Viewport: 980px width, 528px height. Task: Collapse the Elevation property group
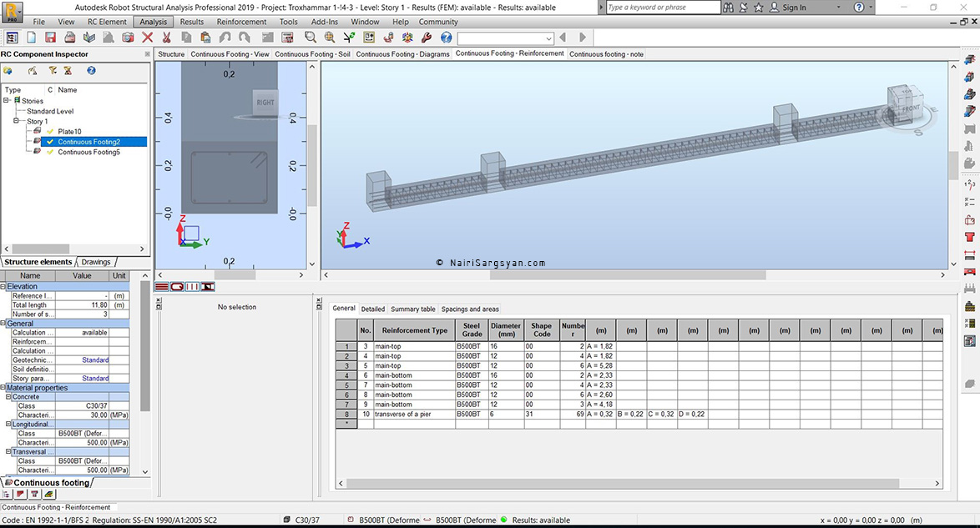coord(3,286)
